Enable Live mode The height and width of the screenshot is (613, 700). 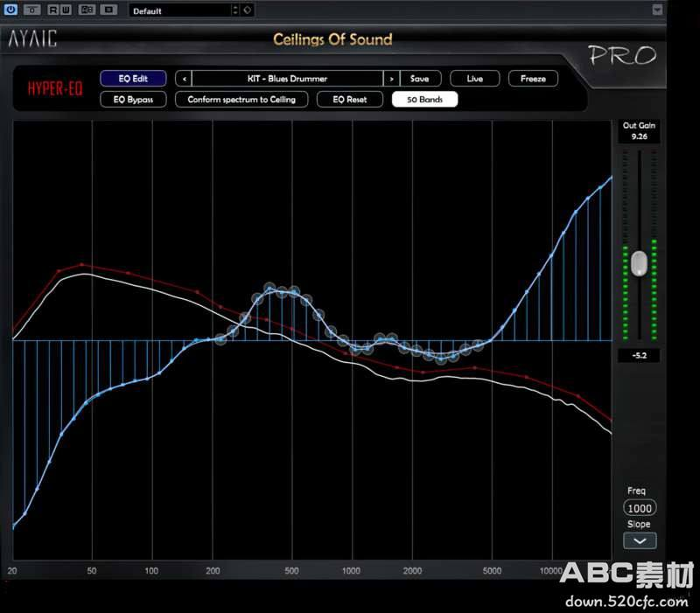474,79
